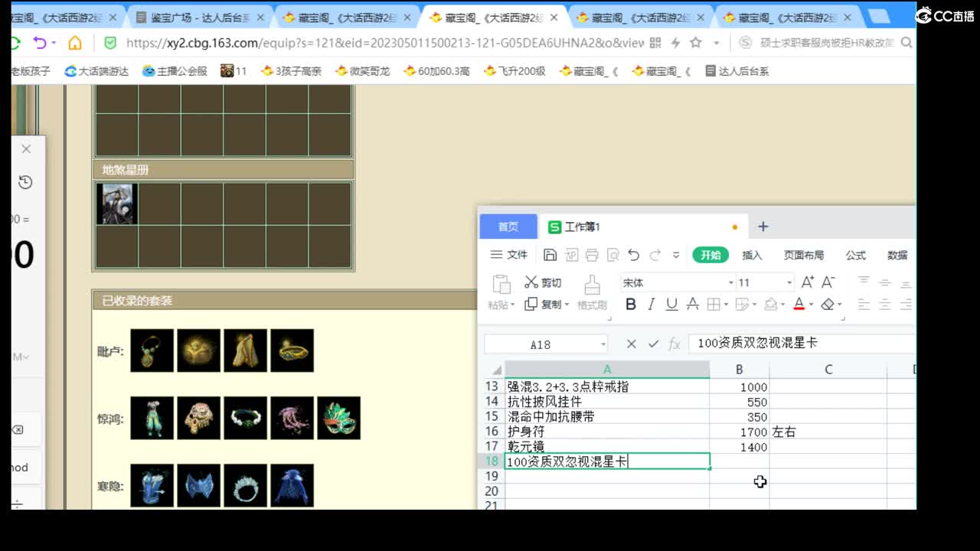Click the QR code icon in address bar
980x551 pixels.
tap(655, 43)
